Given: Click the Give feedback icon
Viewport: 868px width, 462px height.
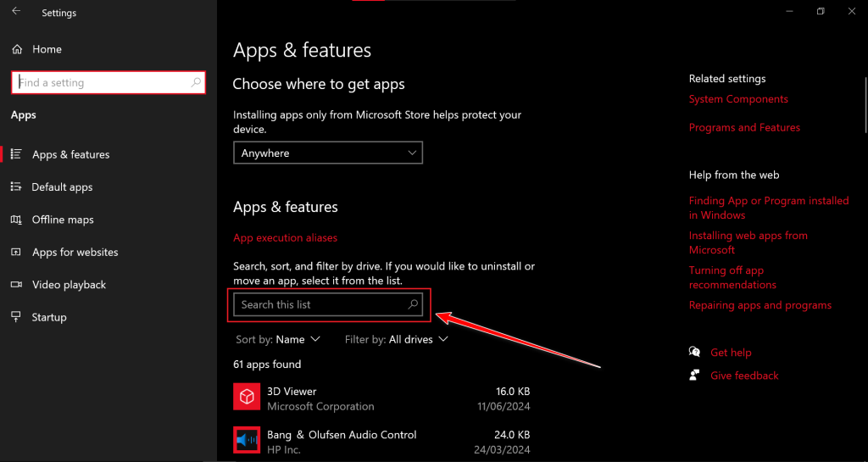Looking at the screenshot, I should coord(695,375).
